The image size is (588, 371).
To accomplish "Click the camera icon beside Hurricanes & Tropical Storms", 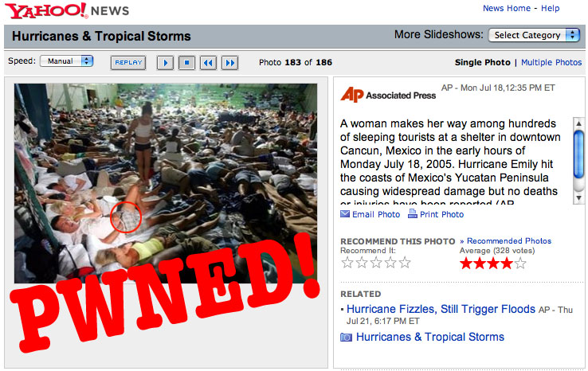I will pos(346,338).
